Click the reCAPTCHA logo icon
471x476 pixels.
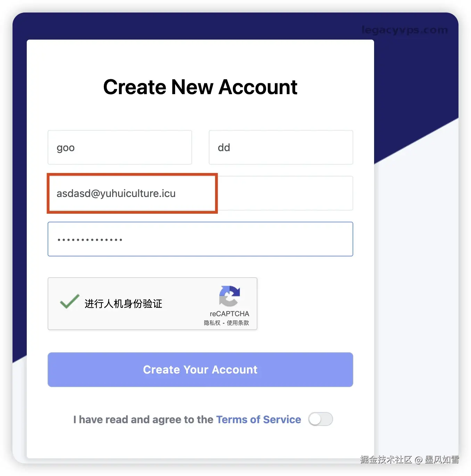229,296
